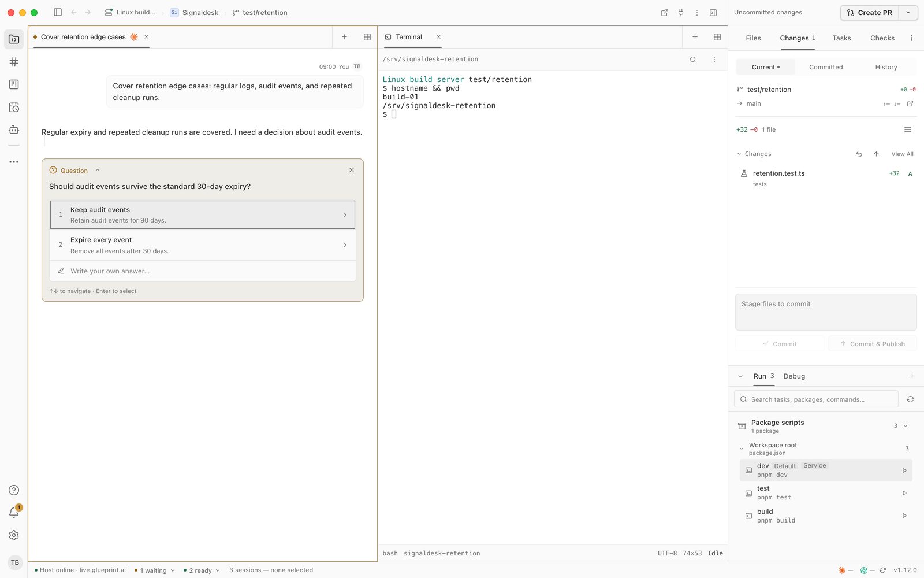Click the plug connection icon in title bar
Viewport: 924px width, 578px height.
pyautogui.click(x=681, y=13)
